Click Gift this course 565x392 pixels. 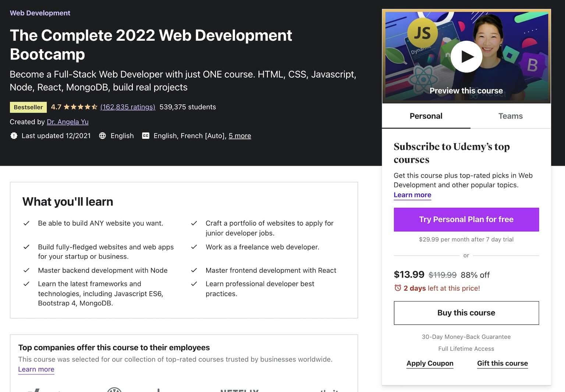click(x=502, y=363)
